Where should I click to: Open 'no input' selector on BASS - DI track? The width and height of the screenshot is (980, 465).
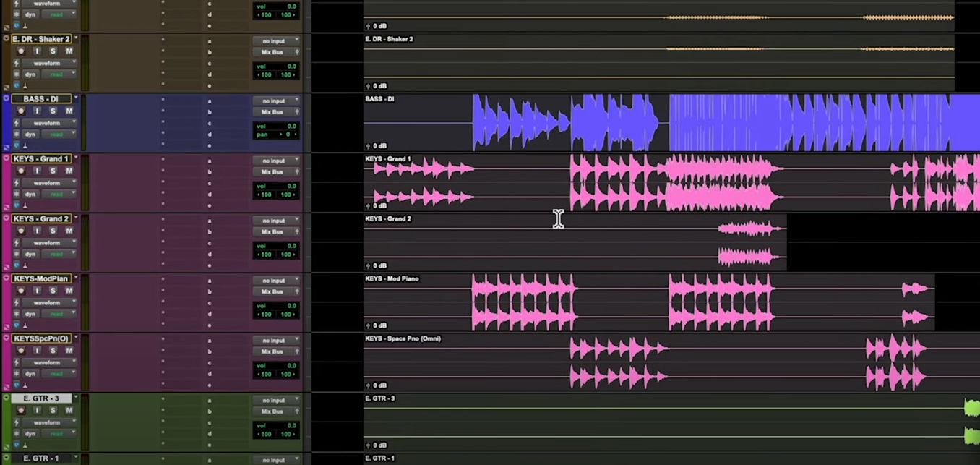coord(276,101)
